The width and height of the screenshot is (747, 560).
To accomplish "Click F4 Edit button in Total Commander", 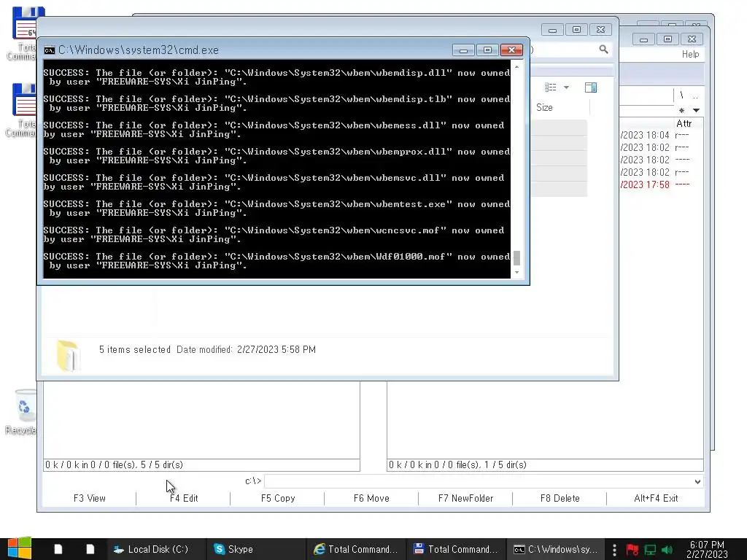I will pyautogui.click(x=184, y=498).
